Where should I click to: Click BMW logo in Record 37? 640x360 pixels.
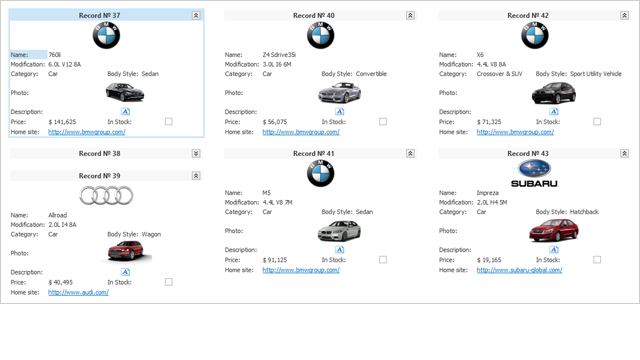[x=106, y=36]
